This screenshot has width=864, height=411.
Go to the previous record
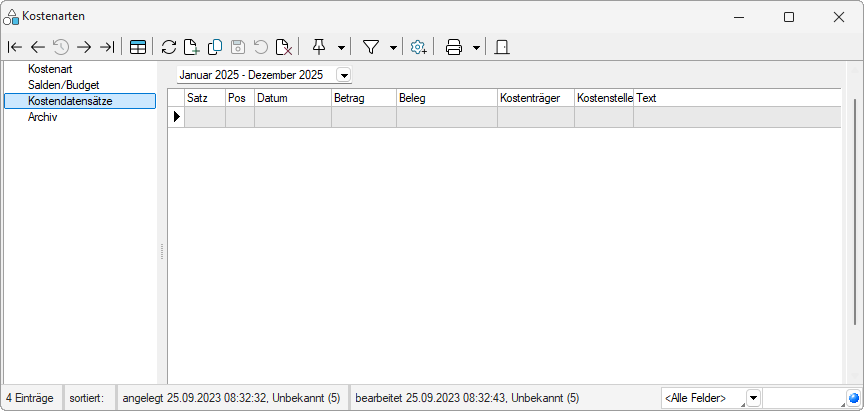click(37, 47)
